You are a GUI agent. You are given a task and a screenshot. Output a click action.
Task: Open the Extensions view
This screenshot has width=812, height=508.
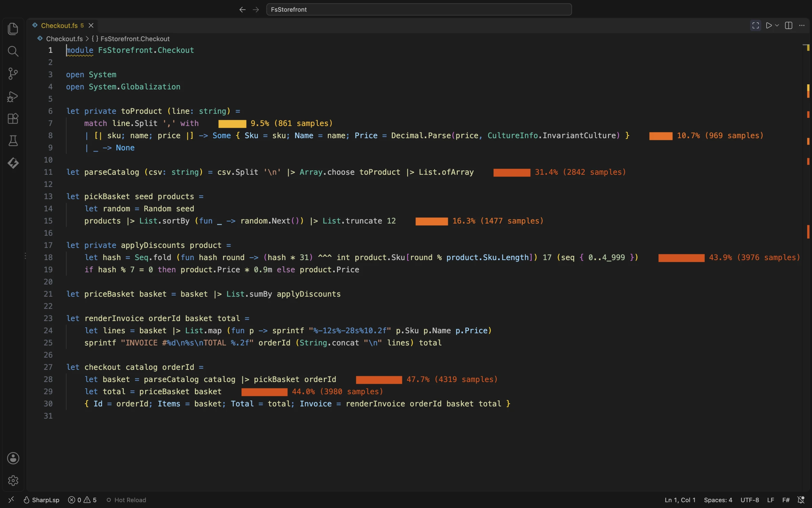click(13, 119)
